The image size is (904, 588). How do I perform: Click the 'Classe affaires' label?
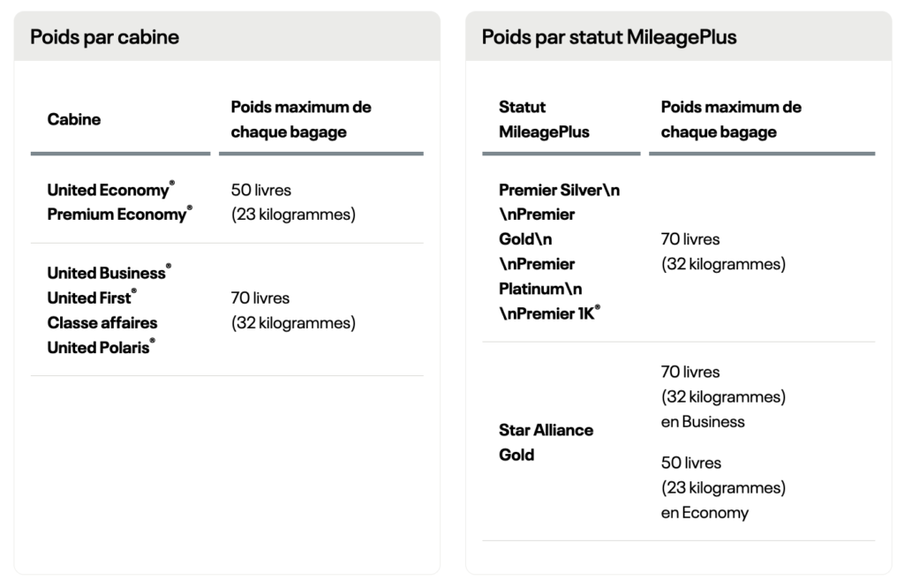pos(102,322)
